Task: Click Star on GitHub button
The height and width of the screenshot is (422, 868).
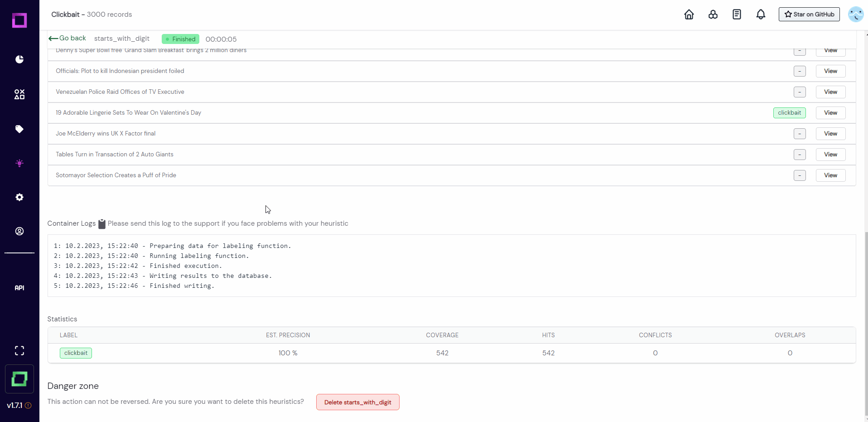Action: (809, 15)
